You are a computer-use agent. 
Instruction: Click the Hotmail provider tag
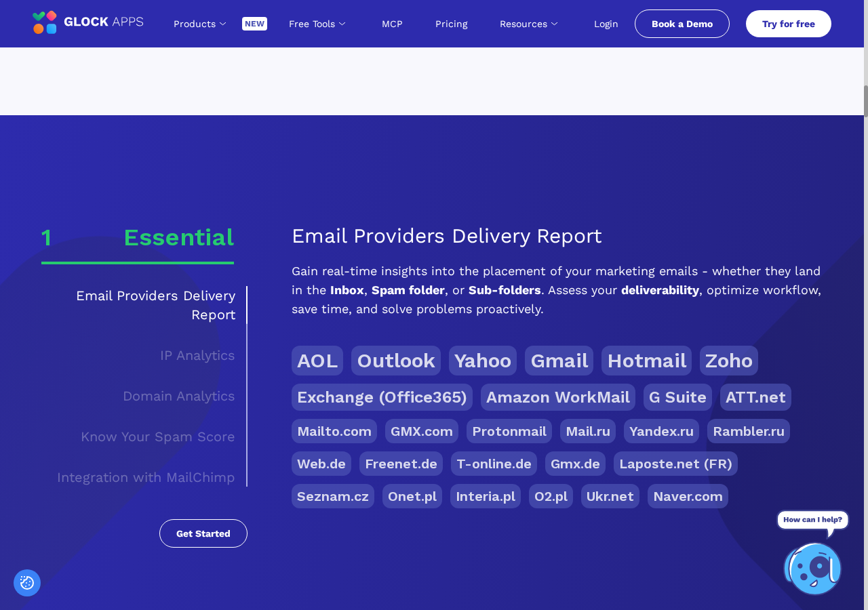click(647, 361)
